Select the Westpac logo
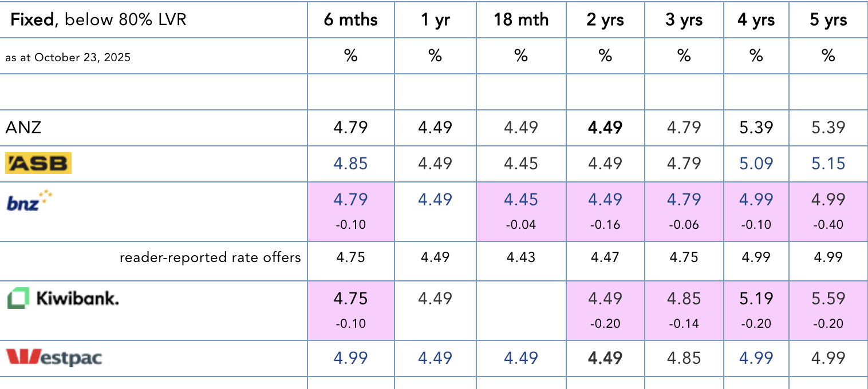Screen dimensions: 868x389 [x=54, y=358]
